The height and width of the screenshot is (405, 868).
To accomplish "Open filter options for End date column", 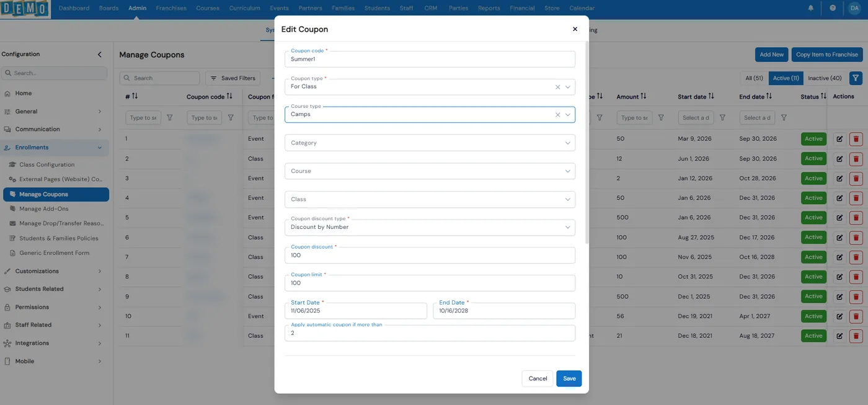I will pyautogui.click(x=784, y=118).
